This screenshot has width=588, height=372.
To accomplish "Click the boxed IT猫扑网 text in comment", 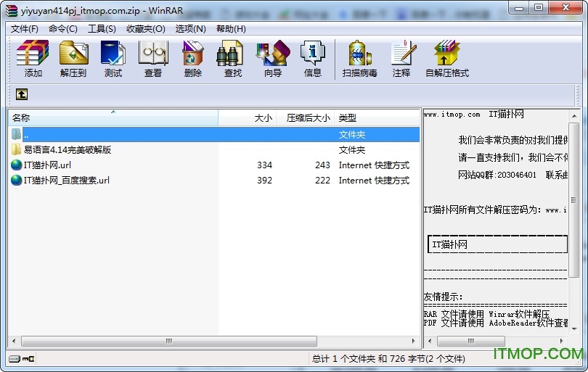I will [449, 244].
